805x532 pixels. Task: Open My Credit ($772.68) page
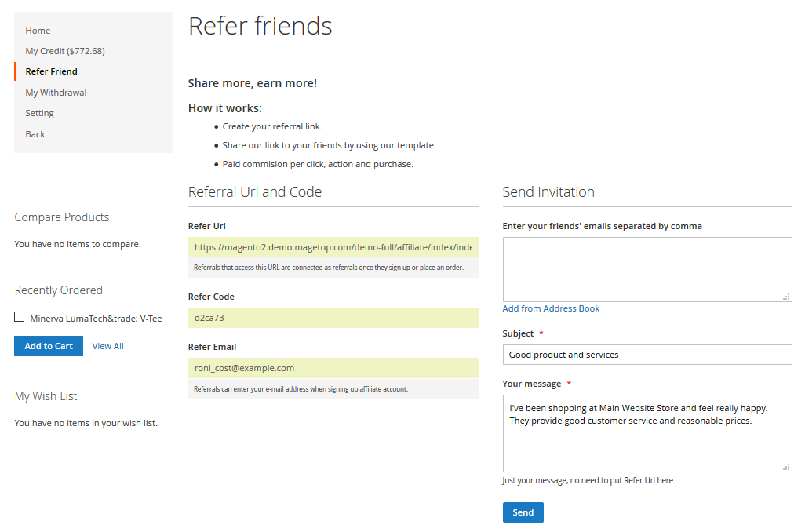[65, 51]
